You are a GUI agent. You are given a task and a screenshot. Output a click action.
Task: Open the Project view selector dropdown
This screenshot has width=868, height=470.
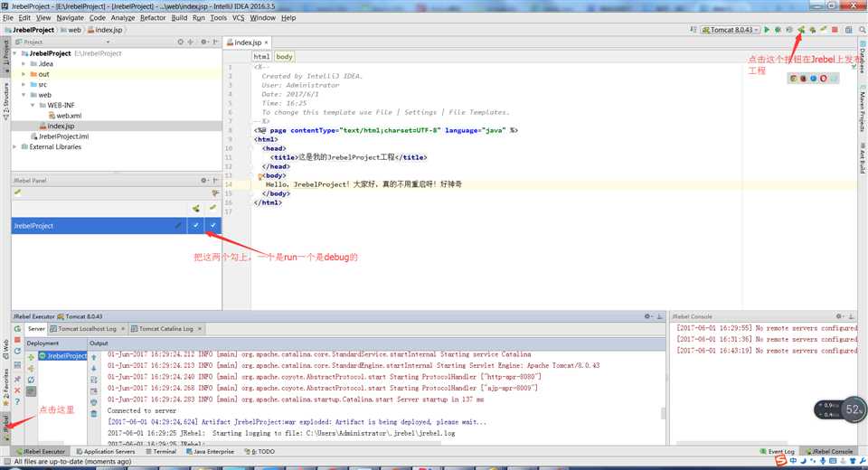(108, 42)
